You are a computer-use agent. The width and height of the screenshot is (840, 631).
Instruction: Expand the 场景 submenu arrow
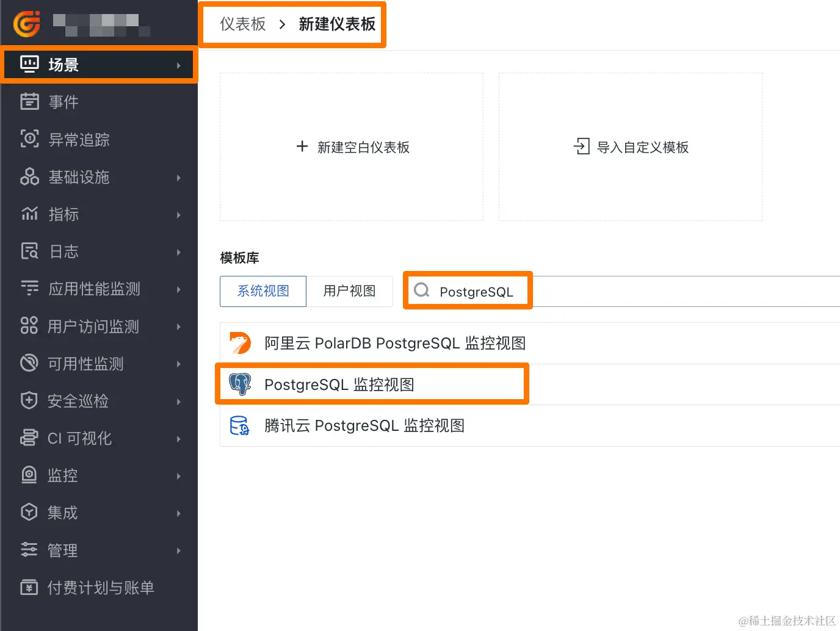tap(178, 65)
